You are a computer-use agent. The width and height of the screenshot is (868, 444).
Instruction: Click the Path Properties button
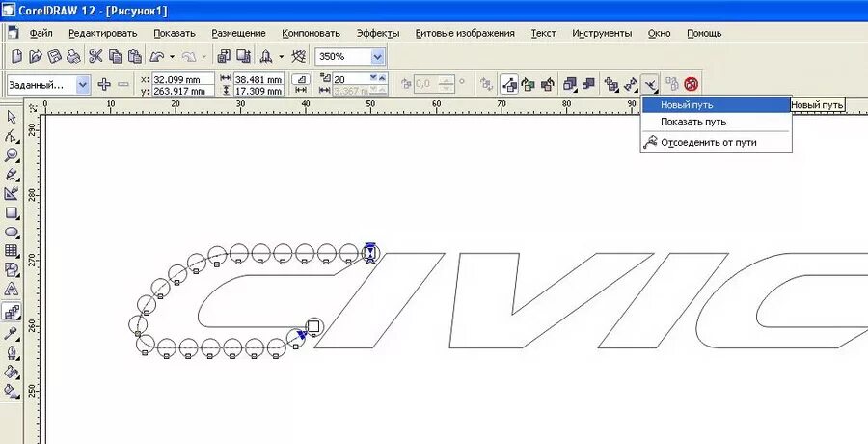651,84
